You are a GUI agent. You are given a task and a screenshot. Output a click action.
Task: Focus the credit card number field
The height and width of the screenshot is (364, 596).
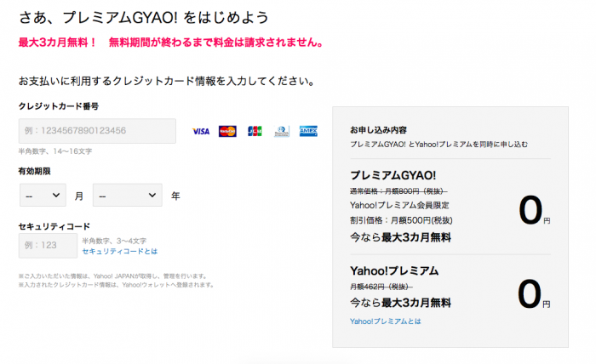pos(97,131)
